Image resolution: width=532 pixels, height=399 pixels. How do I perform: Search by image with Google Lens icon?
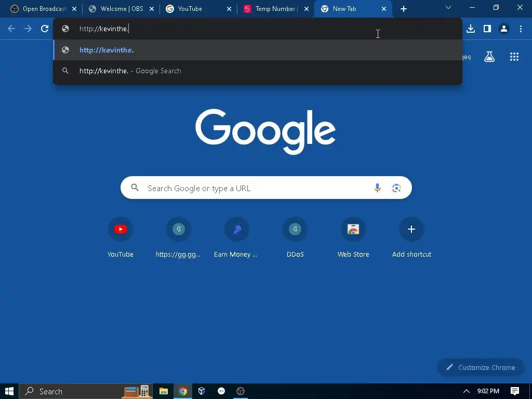point(396,188)
